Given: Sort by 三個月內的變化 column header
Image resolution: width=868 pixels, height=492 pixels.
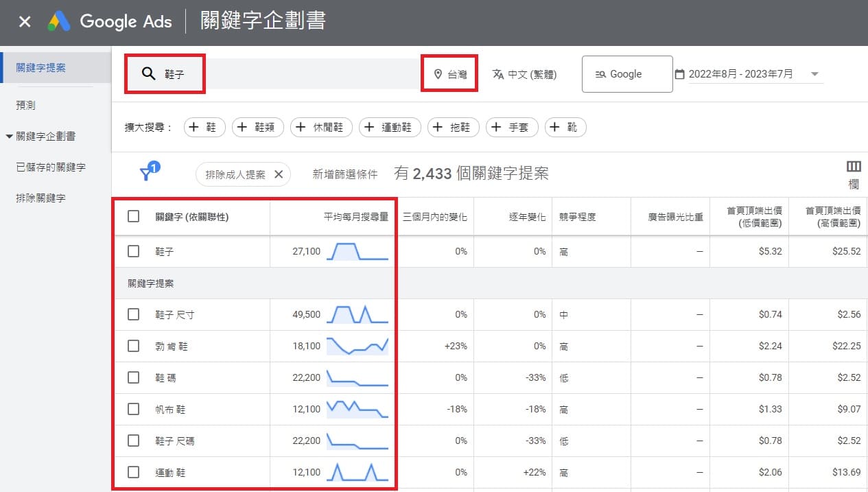Looking at the screenshot, I should click(x=435, y=217).
